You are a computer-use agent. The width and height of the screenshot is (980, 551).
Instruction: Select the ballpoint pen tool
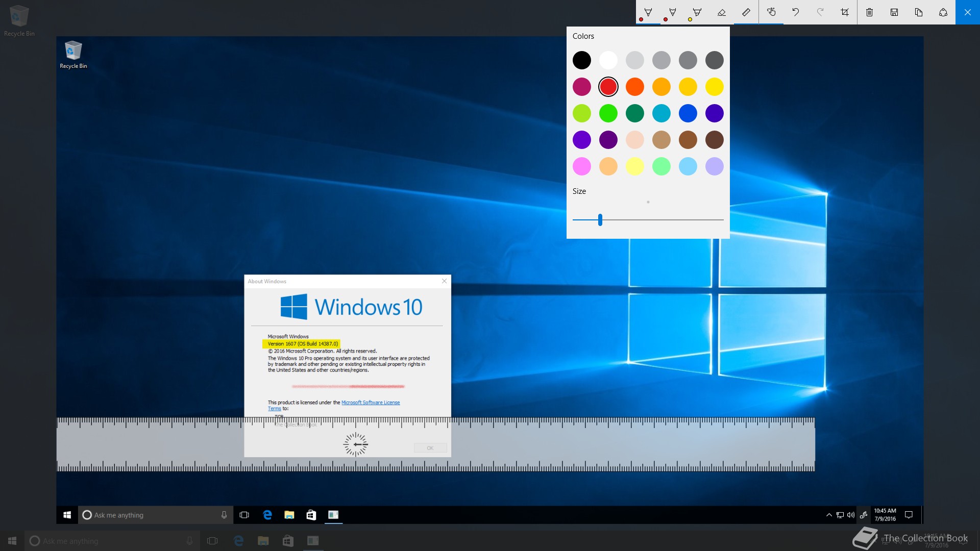[x=648, y=12]
